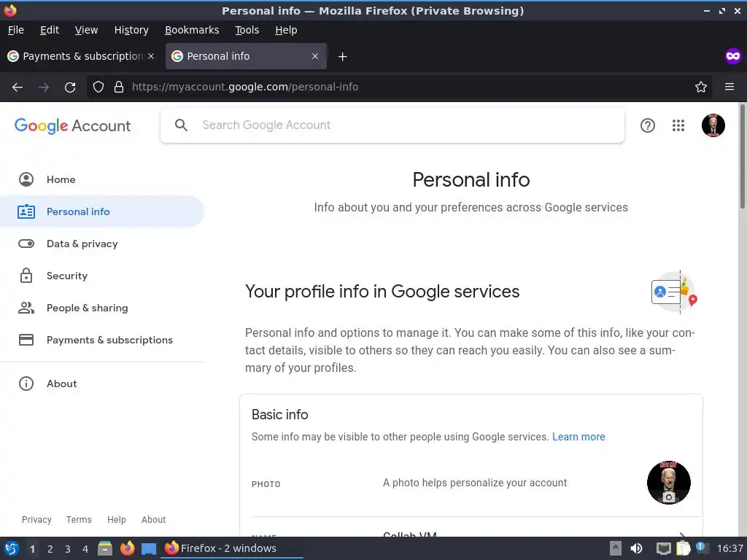Image resolution: width=747 pixels, height=560 pixels.
Task: Click the volume speaker tray icon
Action: (x=636, y=548)
